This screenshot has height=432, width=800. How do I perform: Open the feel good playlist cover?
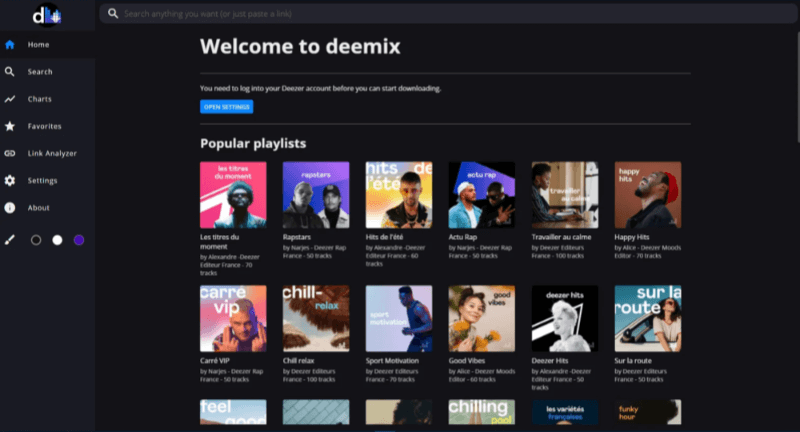(x=233, y=412)
